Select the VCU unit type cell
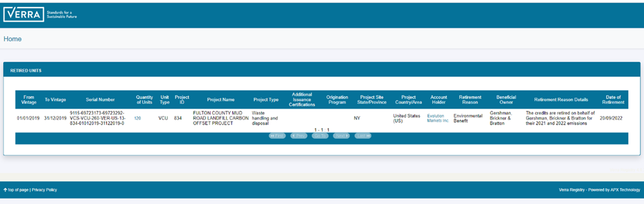The height and width of the screenshot is (204, 644). click(x=163, y=118)
